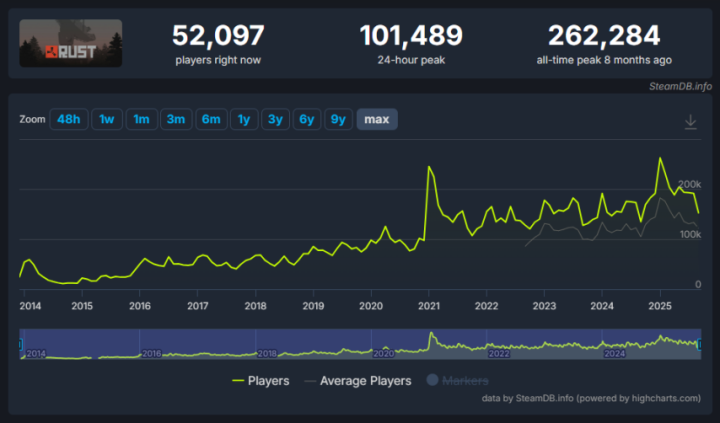720x423 pixels.
Task: Set zoom range to 48h
Action: tap(69, 119)
